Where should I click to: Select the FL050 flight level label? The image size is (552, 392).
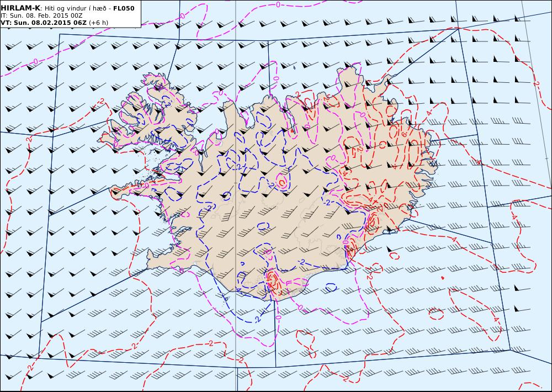[124, 8]
